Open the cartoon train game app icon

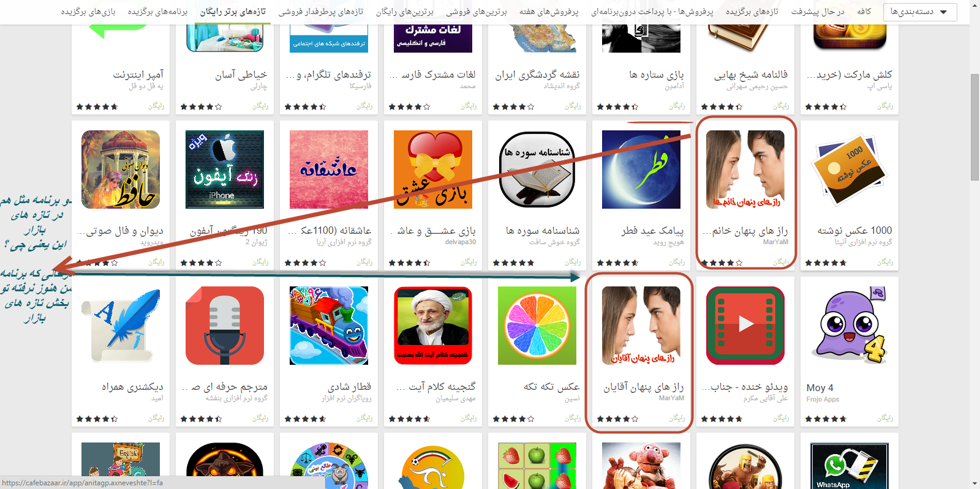click(329, 326)
